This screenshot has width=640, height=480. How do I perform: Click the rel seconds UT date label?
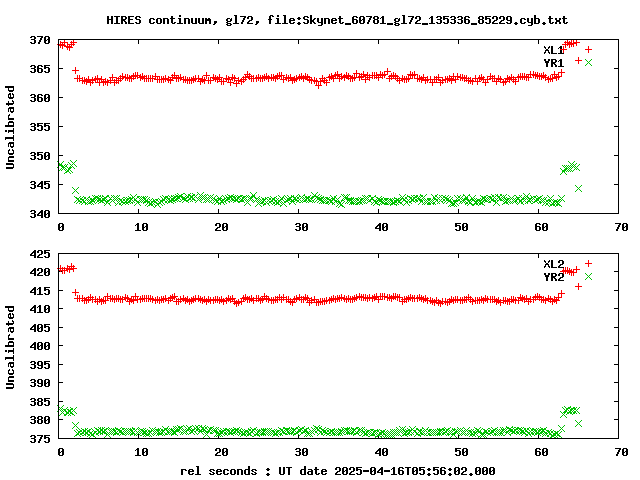(x=338, y=471)
